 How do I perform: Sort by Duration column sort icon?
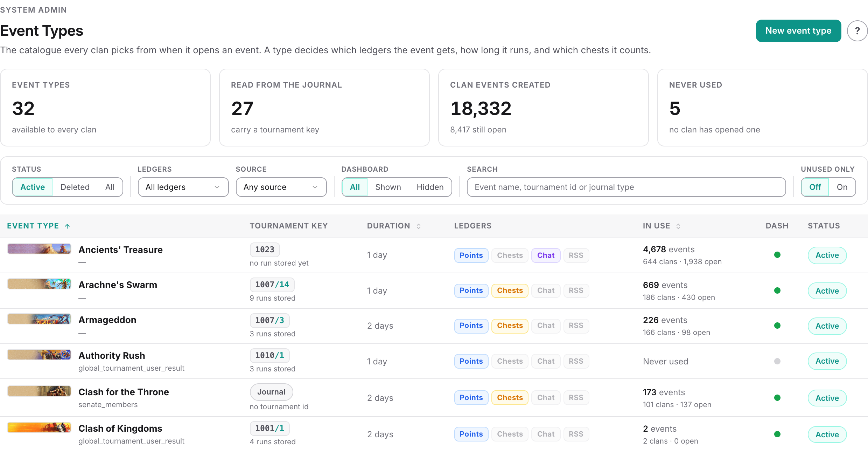coord(419,226)
